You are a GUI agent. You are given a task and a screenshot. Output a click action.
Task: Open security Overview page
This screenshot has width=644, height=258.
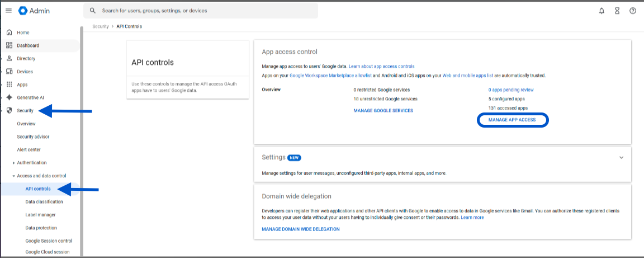pos(26,124)
